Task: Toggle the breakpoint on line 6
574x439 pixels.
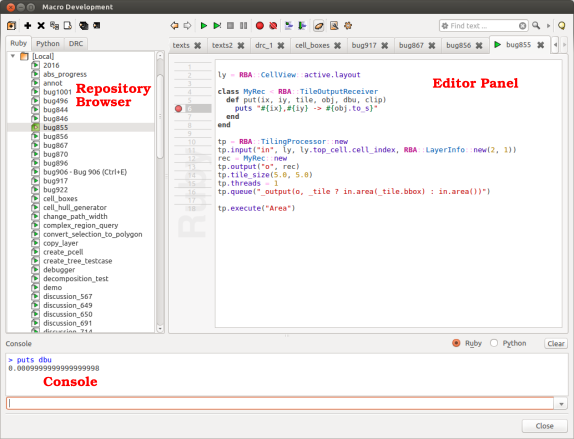Action: tap(178, 108)
